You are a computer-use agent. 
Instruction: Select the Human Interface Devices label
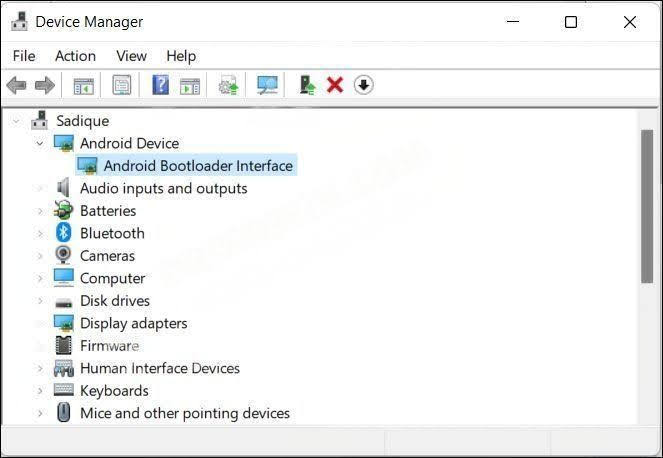(x=160, y=368)
